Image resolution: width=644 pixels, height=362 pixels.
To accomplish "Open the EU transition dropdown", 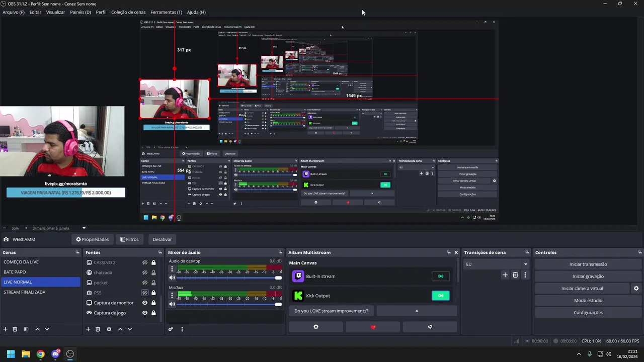I will pos(496,264).
